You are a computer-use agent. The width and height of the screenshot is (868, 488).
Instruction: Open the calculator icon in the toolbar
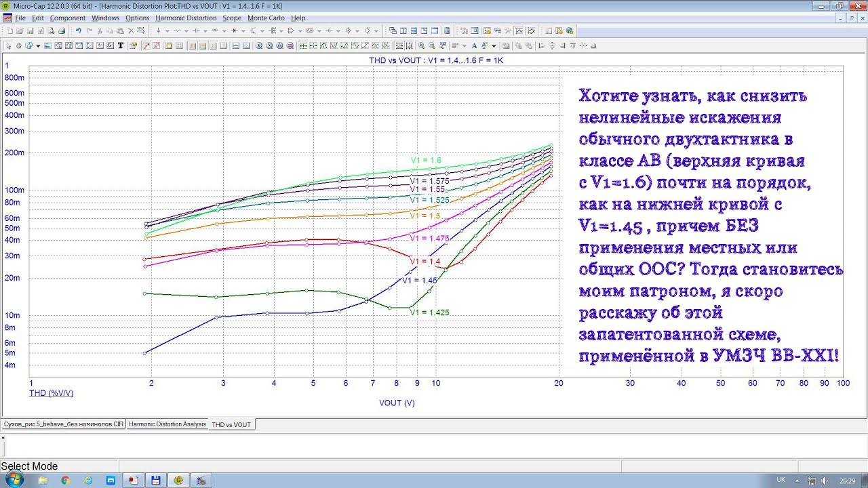(x=447, y=31)
